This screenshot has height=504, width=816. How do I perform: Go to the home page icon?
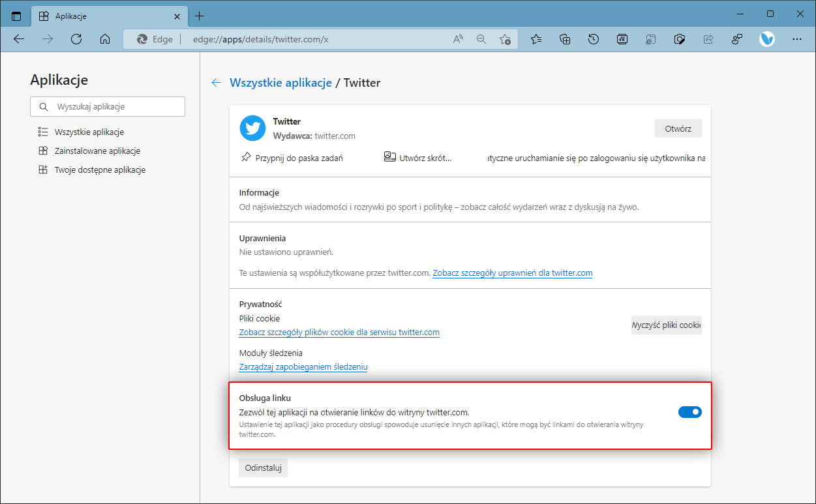(x=104, y=39)
